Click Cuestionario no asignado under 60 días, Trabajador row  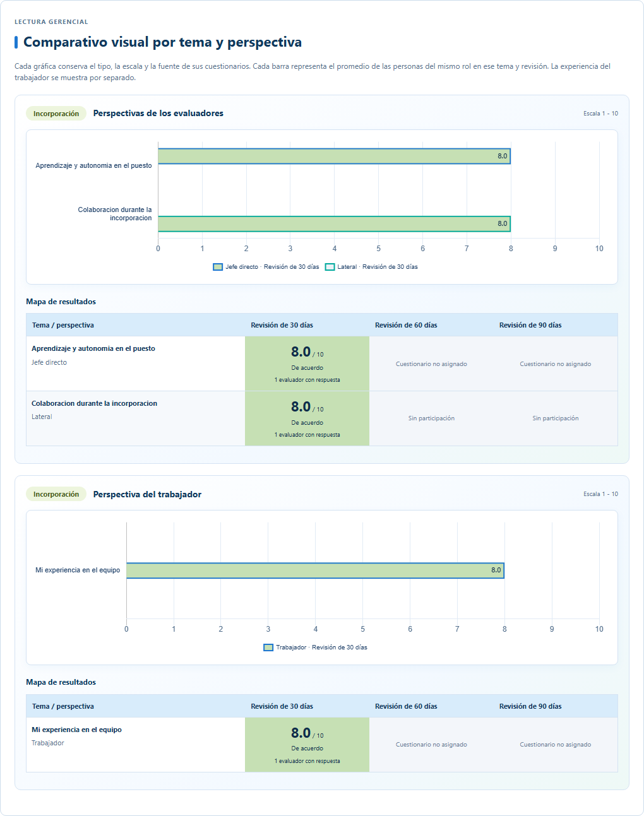[431, 745]
